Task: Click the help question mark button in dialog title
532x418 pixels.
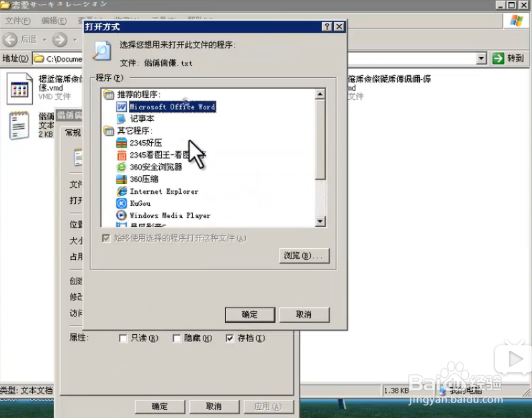Action: [326, 26]
